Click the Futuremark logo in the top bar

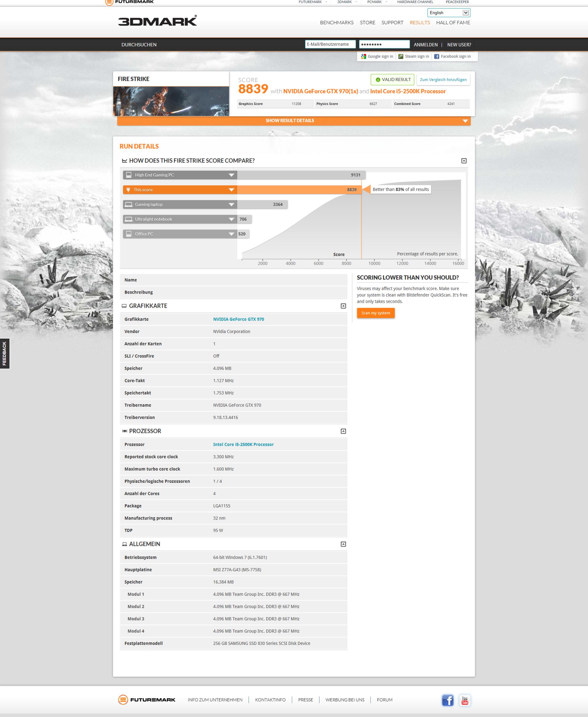point(129,2)
